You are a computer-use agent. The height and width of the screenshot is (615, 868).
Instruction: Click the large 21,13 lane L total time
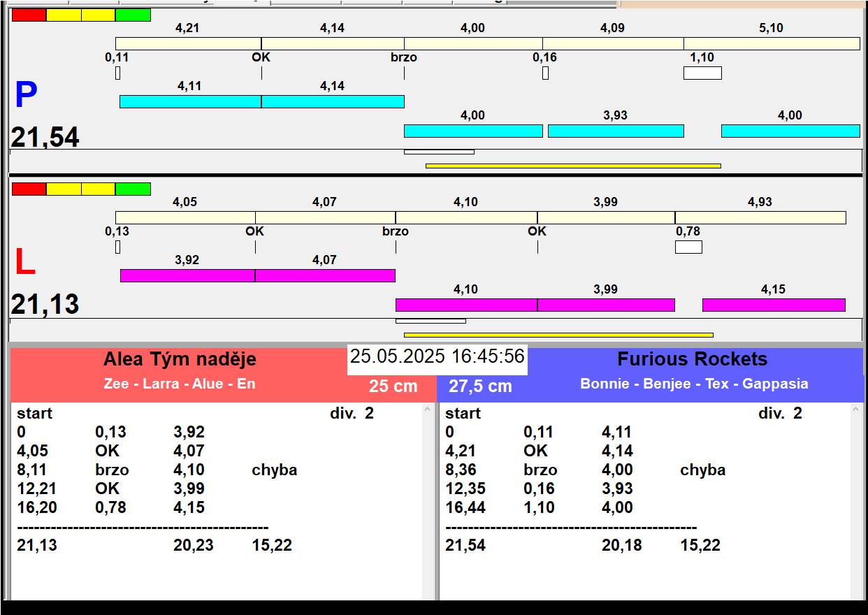pyautogui.click(x=45, y=305)
